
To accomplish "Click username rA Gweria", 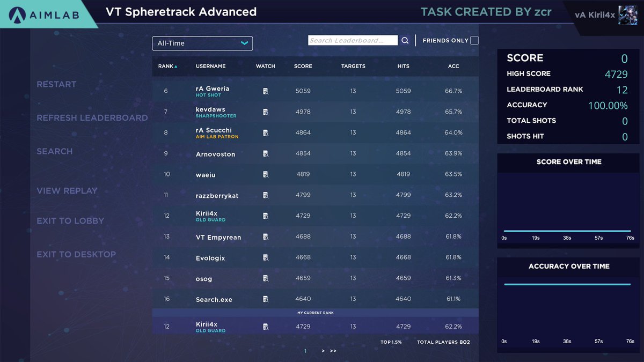I will (x=213, y=88).
